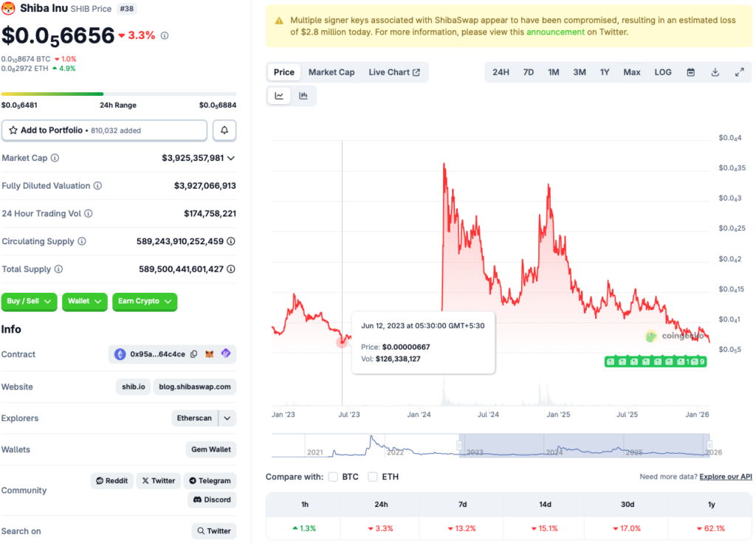Download the chart data

[x=715, y=72]
